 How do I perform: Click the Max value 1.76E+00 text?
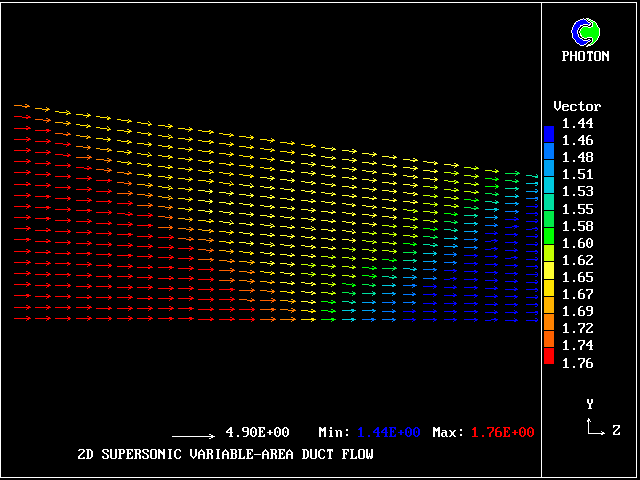501,432
